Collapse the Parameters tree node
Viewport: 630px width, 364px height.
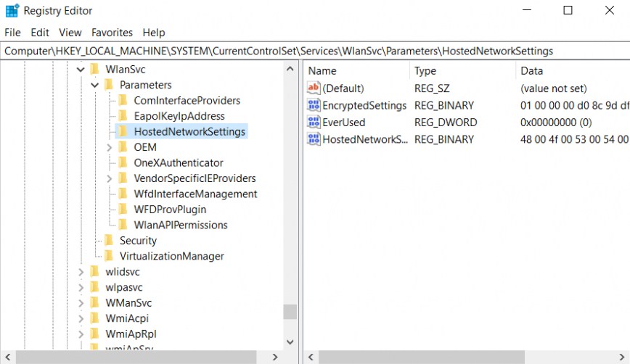click(x=95, y=85)
